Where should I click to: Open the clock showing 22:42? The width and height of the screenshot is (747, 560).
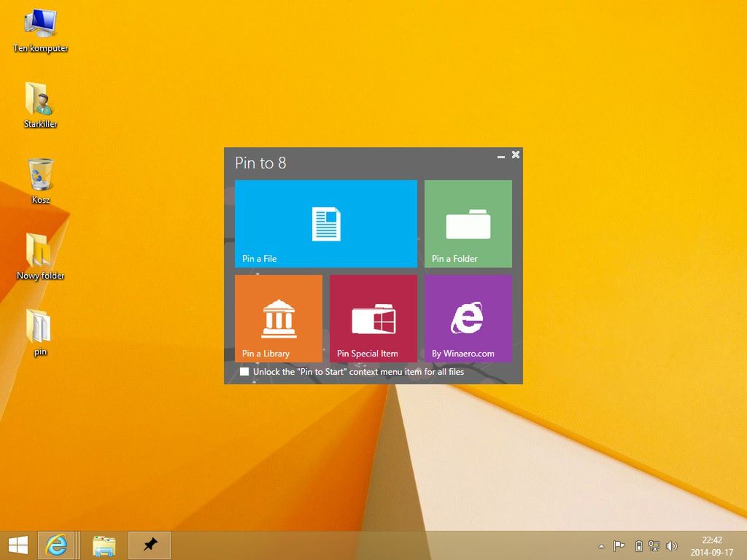coord(712,545)
